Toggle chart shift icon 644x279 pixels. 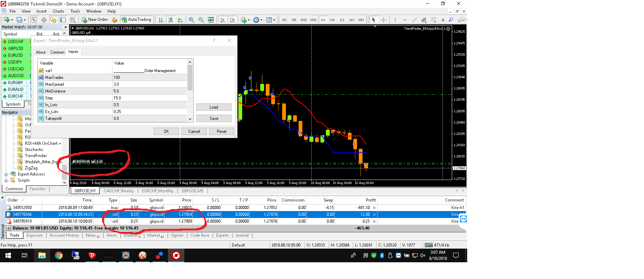click(232, 20)
